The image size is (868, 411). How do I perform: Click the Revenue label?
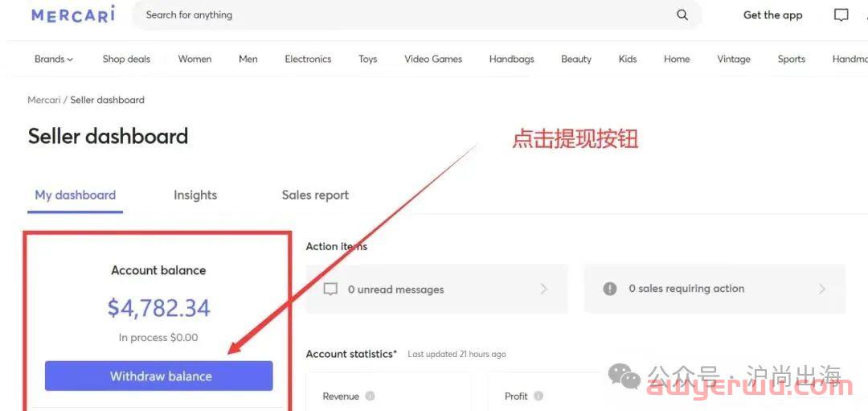341,396
